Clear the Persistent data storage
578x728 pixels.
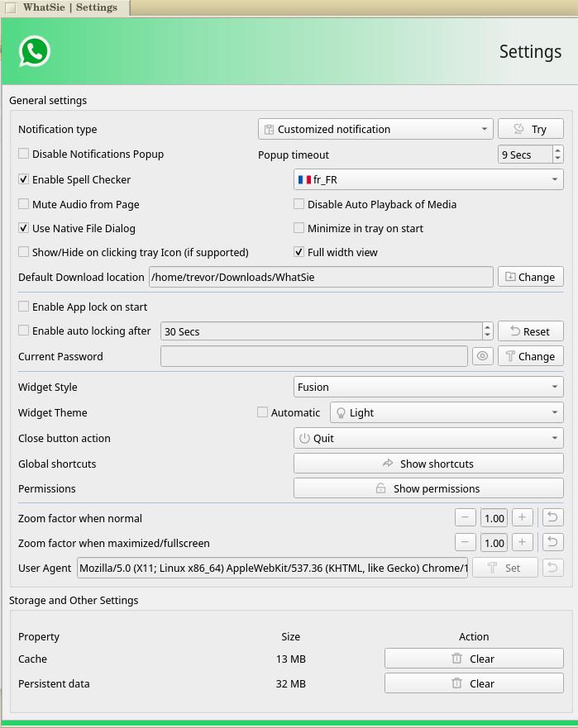pos(474,683)
